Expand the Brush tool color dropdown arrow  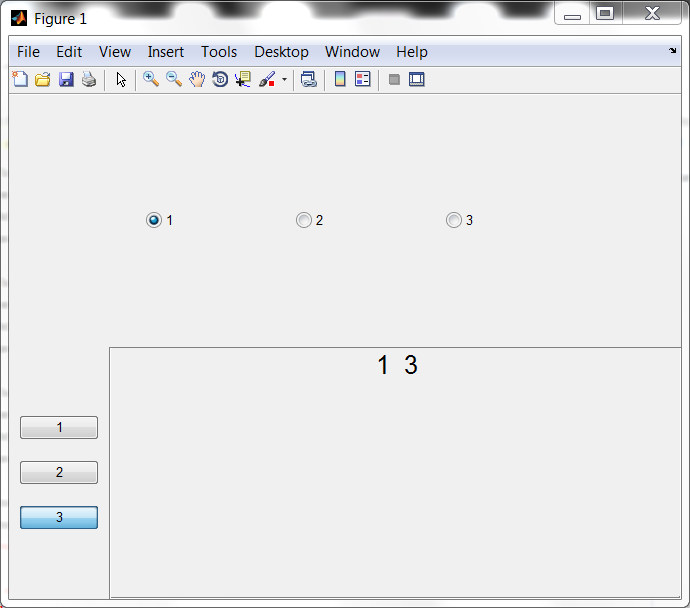pyautogui.click(x=284, y=80)
